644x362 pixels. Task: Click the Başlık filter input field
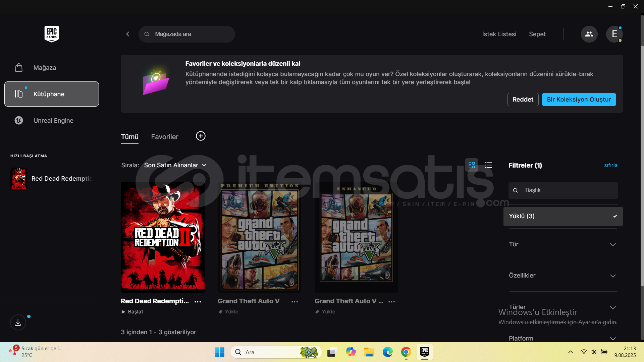[563, 190]
